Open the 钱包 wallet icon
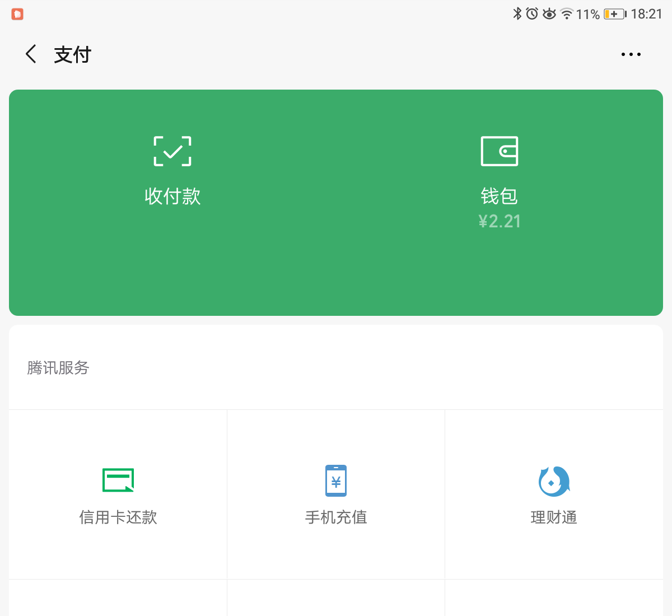672x616 pixels. tap(500, 151)
